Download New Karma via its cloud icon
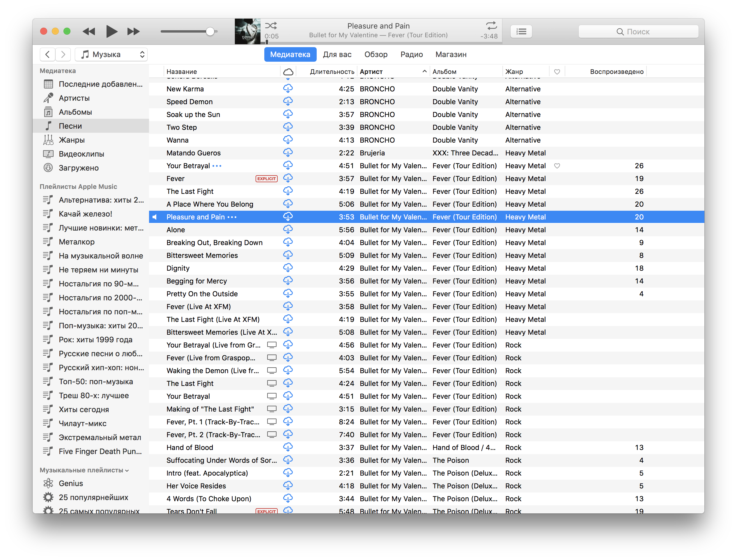This screenshot has height=560, width=737. point(288,89)
